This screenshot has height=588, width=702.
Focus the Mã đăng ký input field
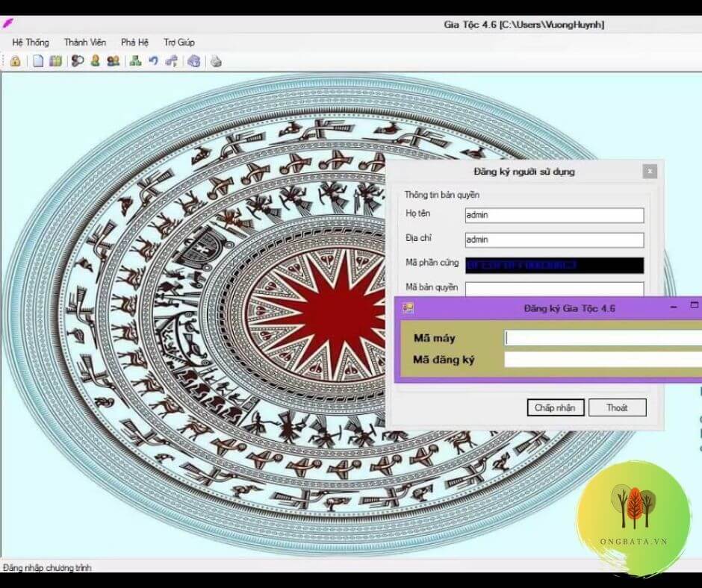click(x=603, y=360)
